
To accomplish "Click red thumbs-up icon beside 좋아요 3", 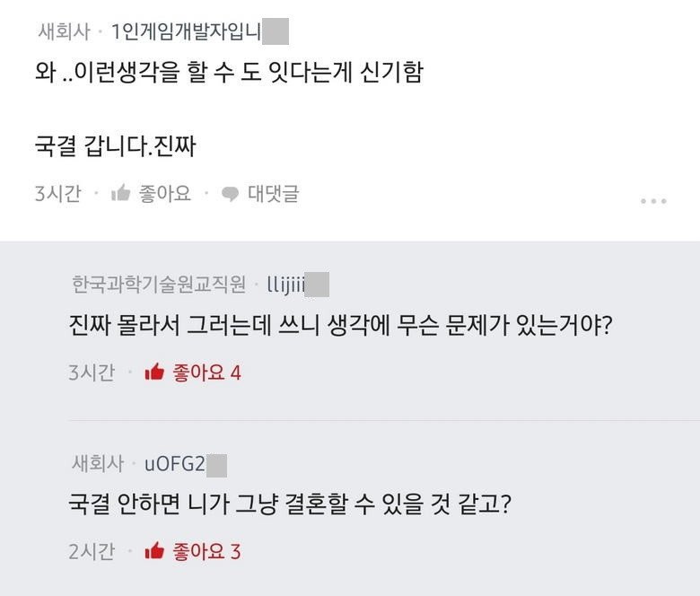I will click(x=154, y=551).
